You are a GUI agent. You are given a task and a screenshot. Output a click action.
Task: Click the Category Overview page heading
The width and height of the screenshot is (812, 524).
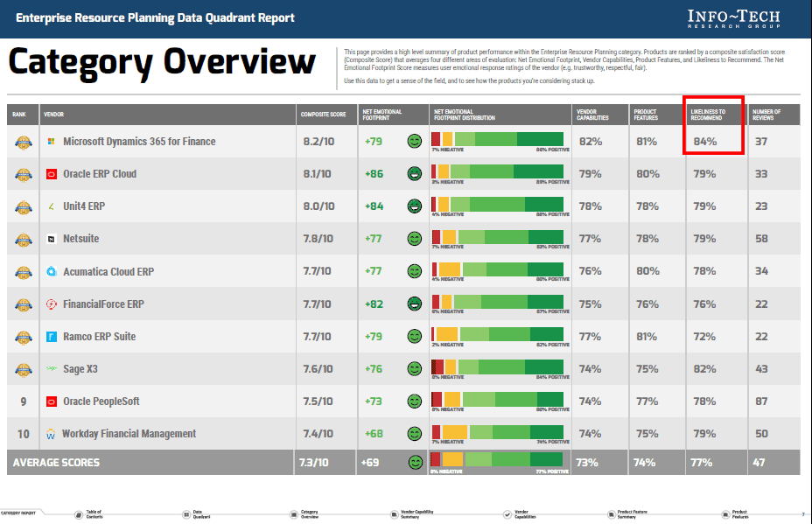tap(162, 64)
